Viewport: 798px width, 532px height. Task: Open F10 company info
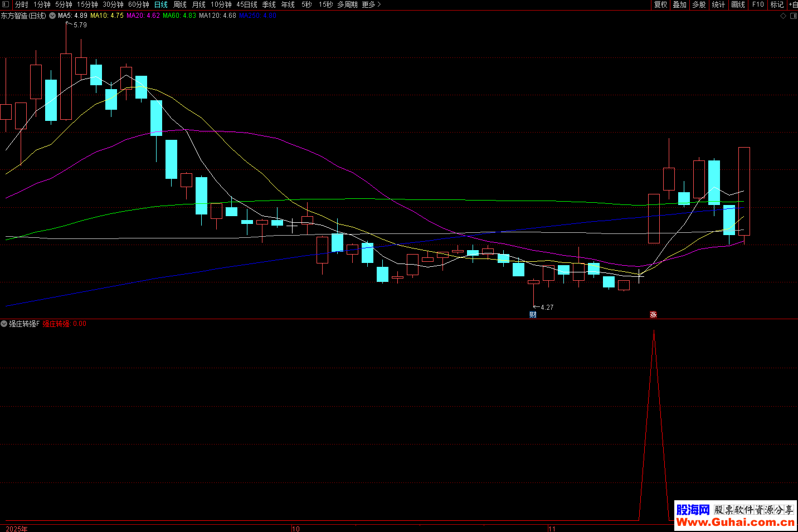[x=758, y=4]
